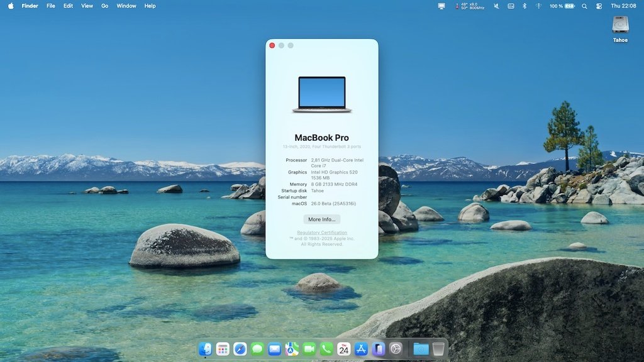Viewport: 644px width, 362px height.
Task: Click the display mirroring menu bar icon
Action: tap(441, 6)
